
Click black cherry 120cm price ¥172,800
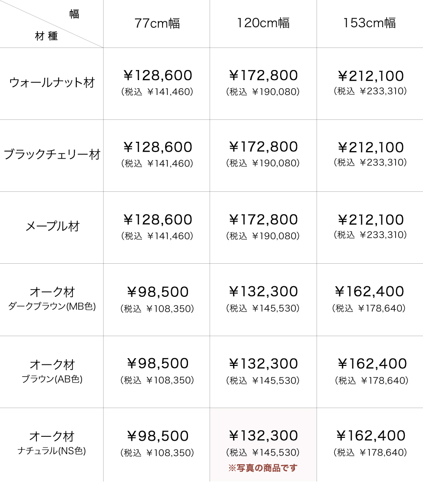(263, 147)
